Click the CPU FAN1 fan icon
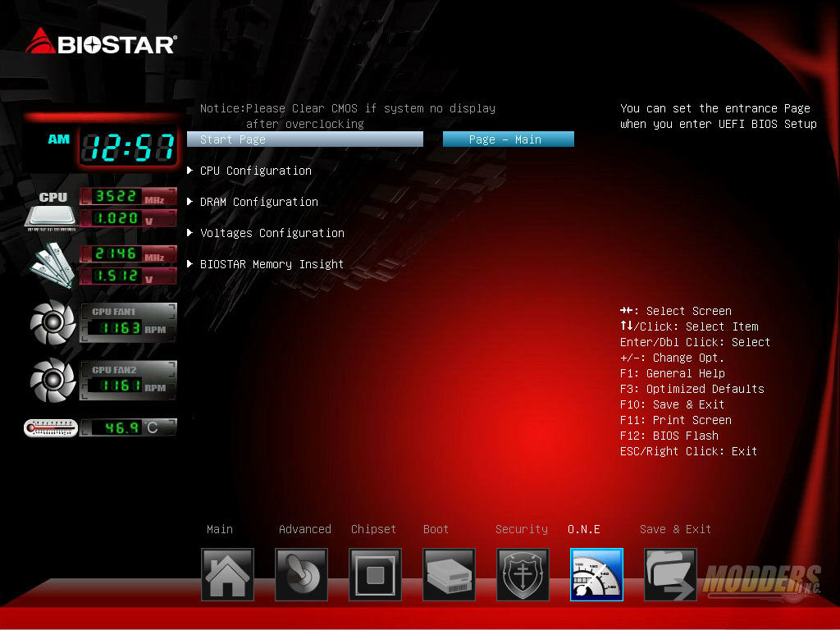Image resolution: width=840 pixels, height=630 pixels. 52,322
